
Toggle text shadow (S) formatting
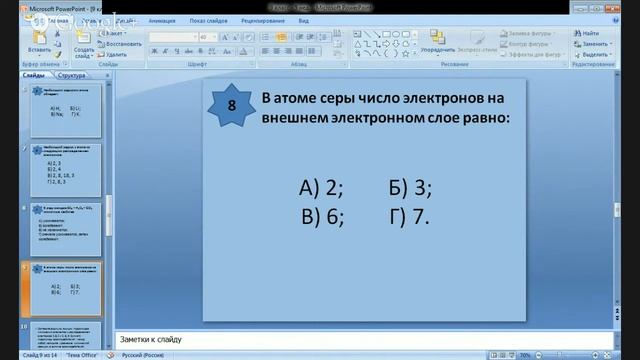click(200, 51)
